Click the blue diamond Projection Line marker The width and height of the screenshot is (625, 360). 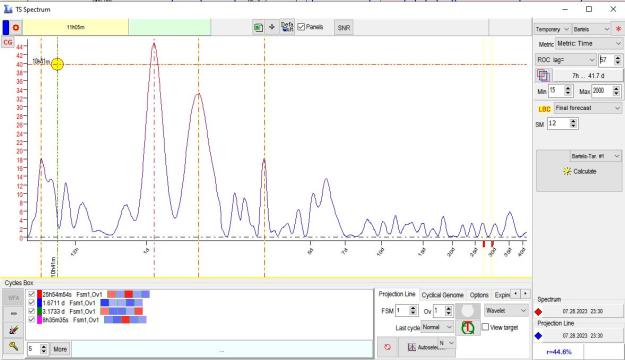point(539,336)
